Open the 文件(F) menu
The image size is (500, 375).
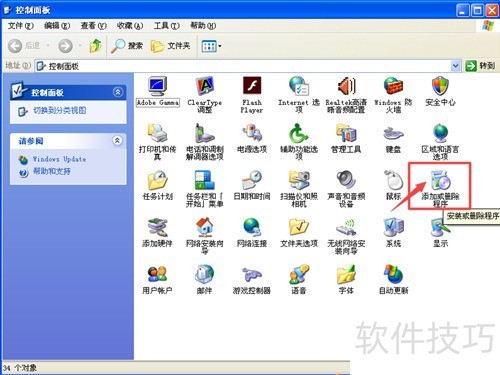point(21,26)
